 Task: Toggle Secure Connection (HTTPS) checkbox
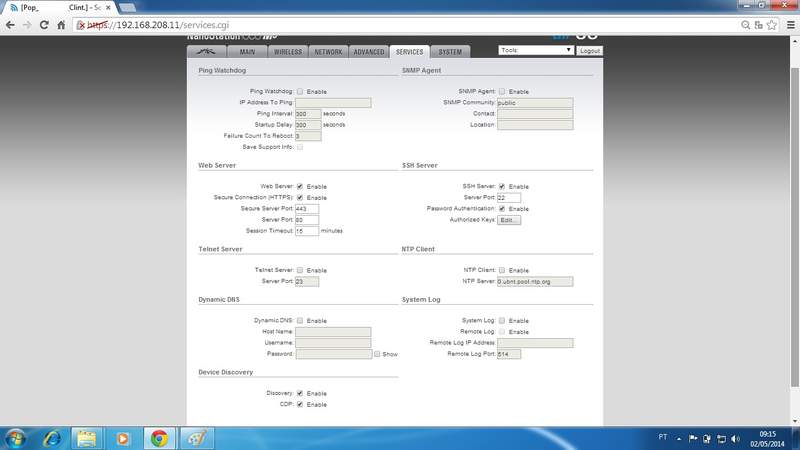[x=300, y=197]
